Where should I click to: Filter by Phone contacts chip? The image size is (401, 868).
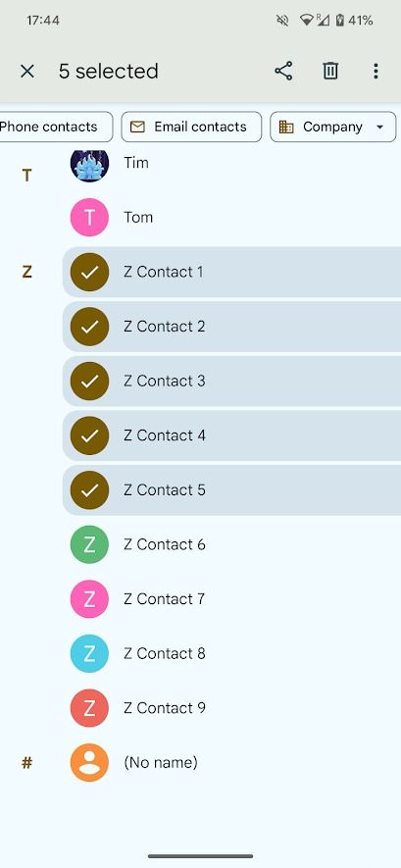(55, 127)
